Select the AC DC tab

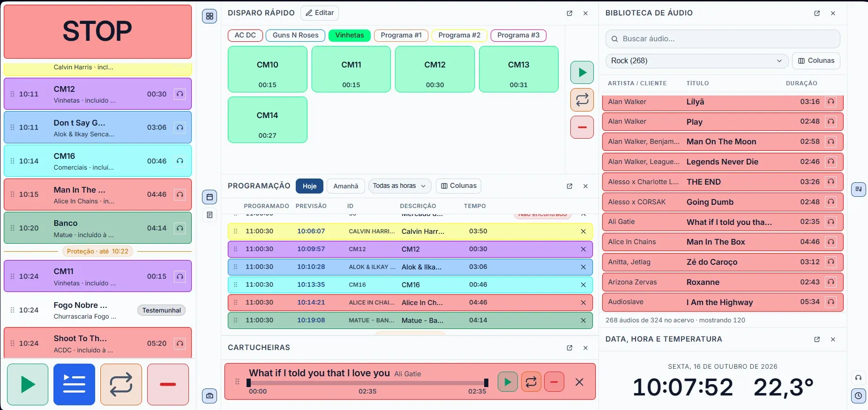pos(245,35)
